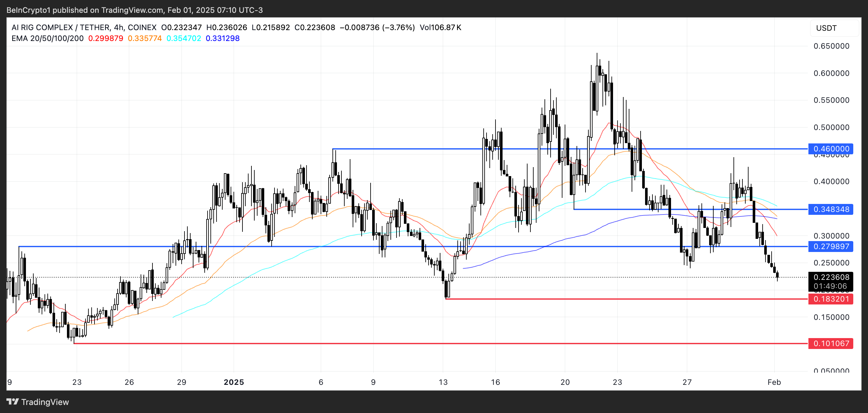The width and height of the screenshot is (868, 413).
Task: Click the red EMA 20 value 0.299879
Action: [x=105, y=38]
